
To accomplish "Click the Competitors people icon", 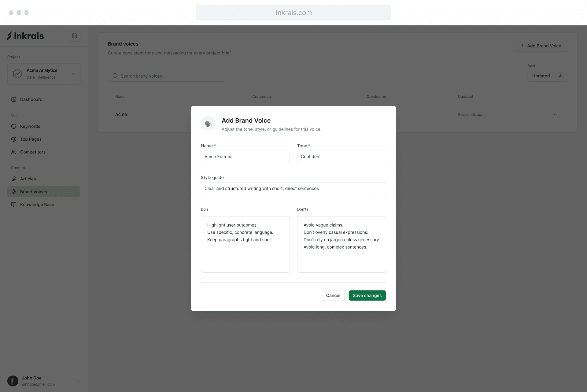I will 14,152.
